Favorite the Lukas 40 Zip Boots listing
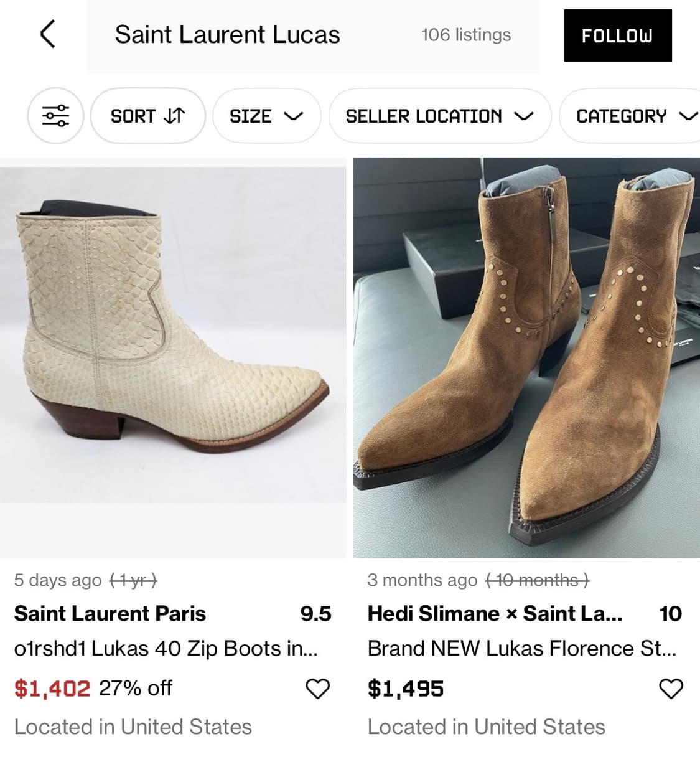 point(317,689)
